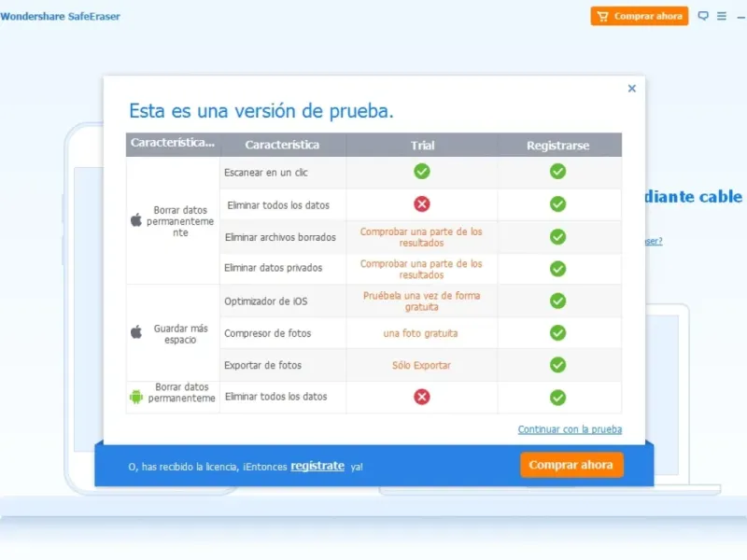The image size is (747, 560).
Task: Click the Sólo Exportar trial note
Action: [421, 365]
